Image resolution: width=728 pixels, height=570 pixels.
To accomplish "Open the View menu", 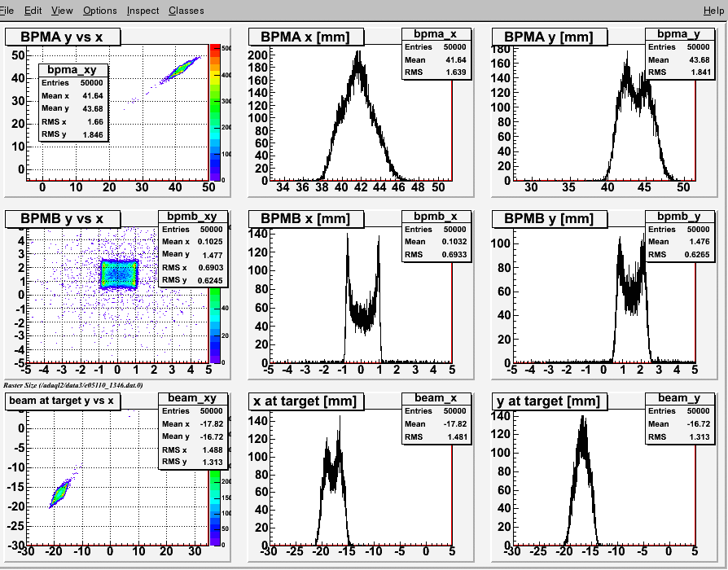I will 62,11.
